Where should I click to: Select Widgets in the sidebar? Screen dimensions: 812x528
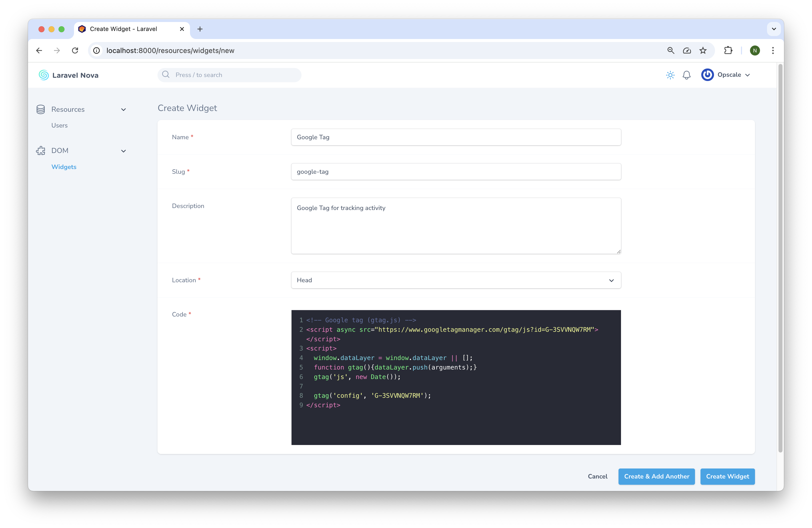(x=64, y=167)
